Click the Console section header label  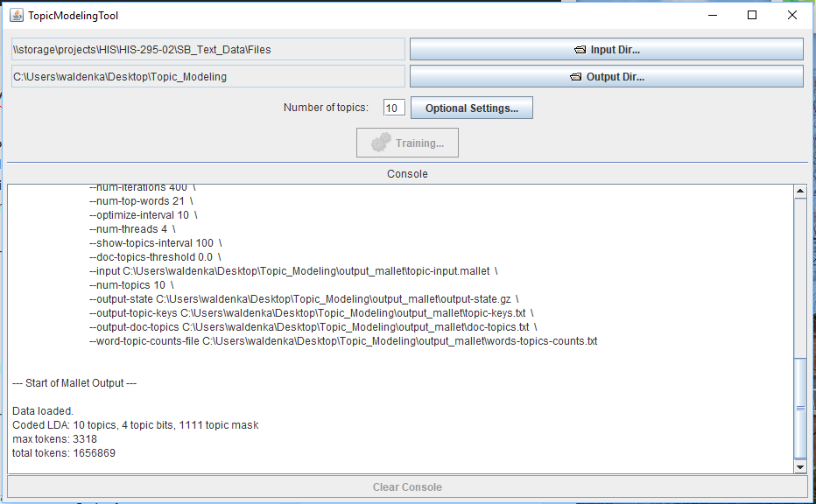407,174
